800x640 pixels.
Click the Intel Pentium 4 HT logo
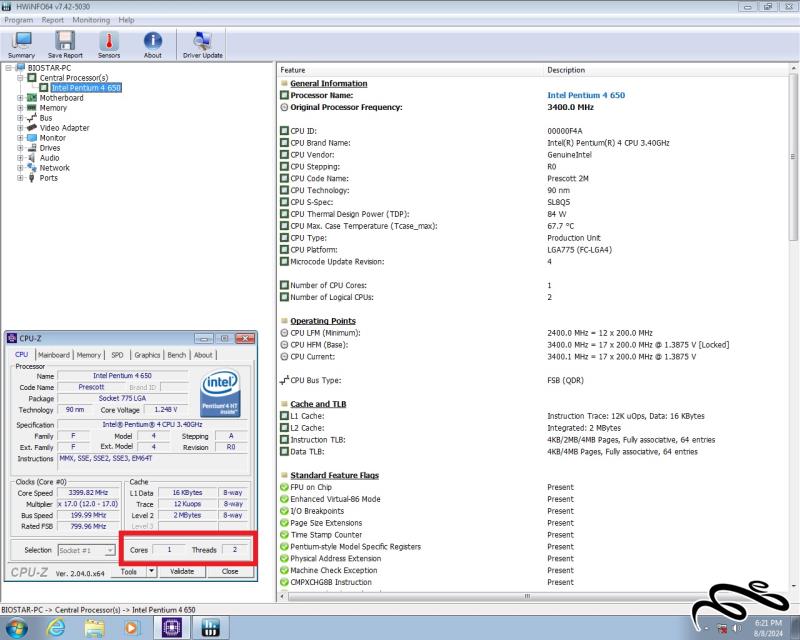click(x=220, y=394)
